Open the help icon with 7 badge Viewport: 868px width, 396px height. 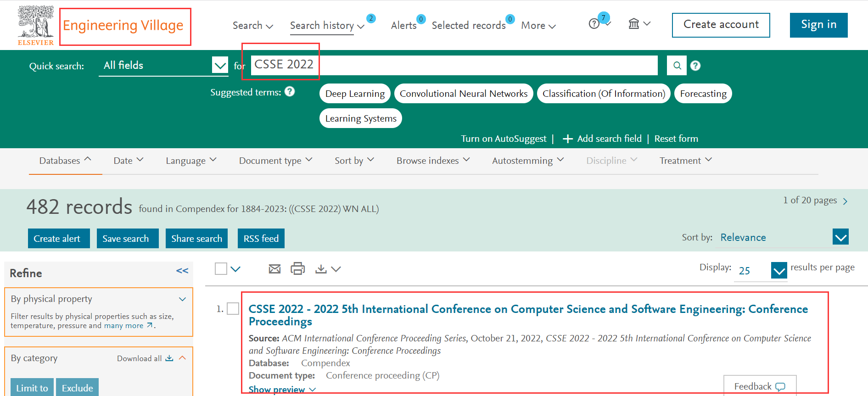pos(594,23)
